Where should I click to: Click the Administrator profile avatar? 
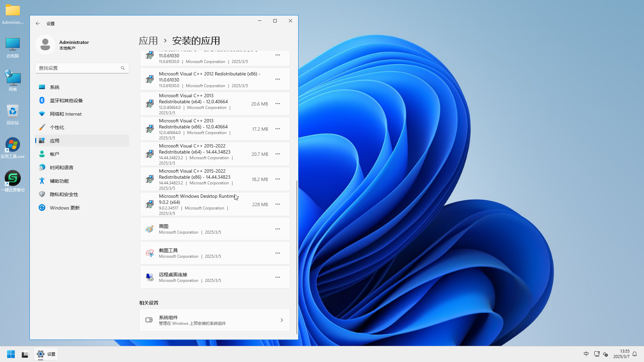coord(45,45)
